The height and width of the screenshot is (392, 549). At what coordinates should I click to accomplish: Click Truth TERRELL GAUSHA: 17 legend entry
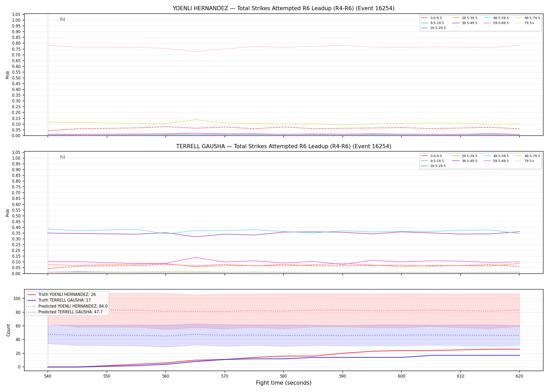coord(59,300)
